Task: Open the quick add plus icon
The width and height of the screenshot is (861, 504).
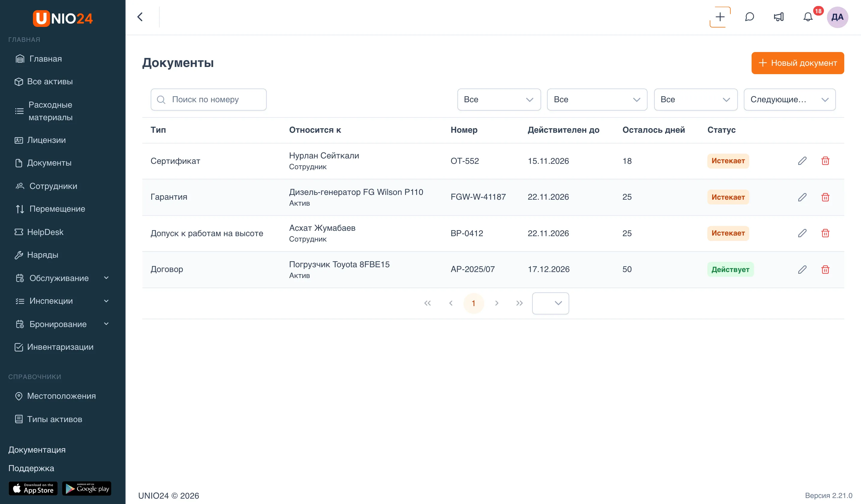Action: (720, 17)
